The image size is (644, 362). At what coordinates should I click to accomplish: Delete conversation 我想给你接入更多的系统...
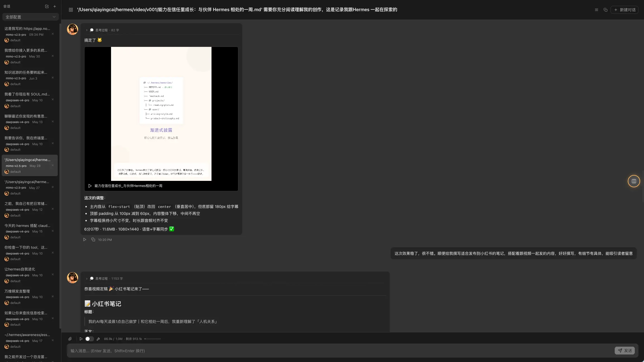[53, 56]
